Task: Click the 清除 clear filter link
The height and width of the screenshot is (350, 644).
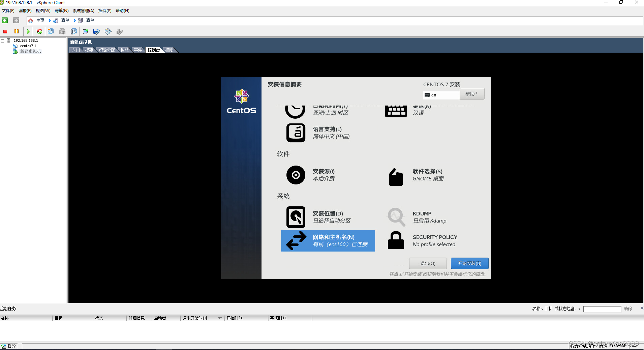Action: [628, 309]
